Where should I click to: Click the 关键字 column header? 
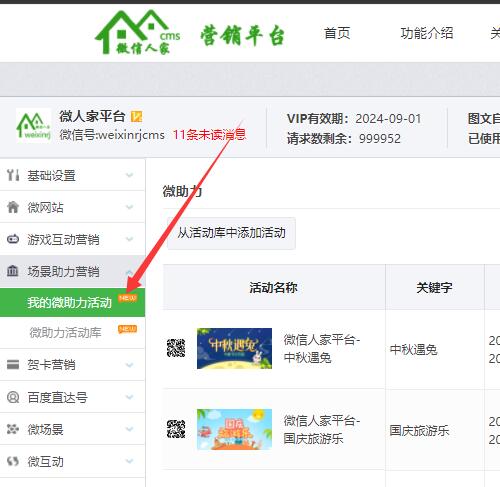point(434,287)
